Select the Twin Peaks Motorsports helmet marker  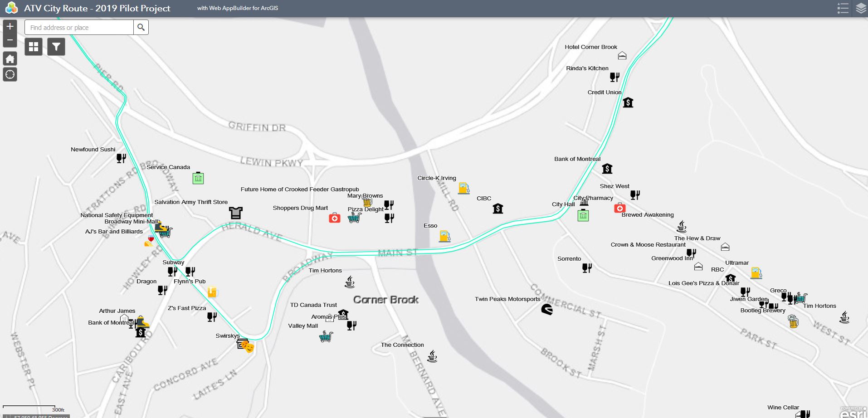point(547,309)
